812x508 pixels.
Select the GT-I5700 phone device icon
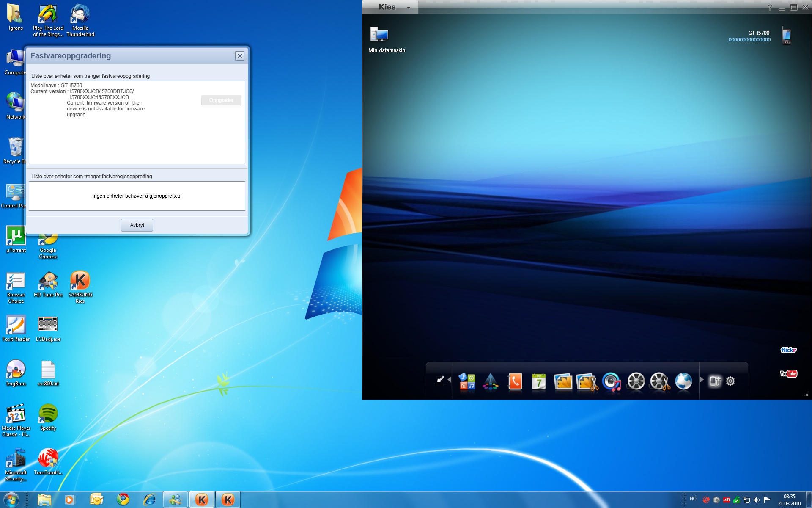(x=787, y=36)
